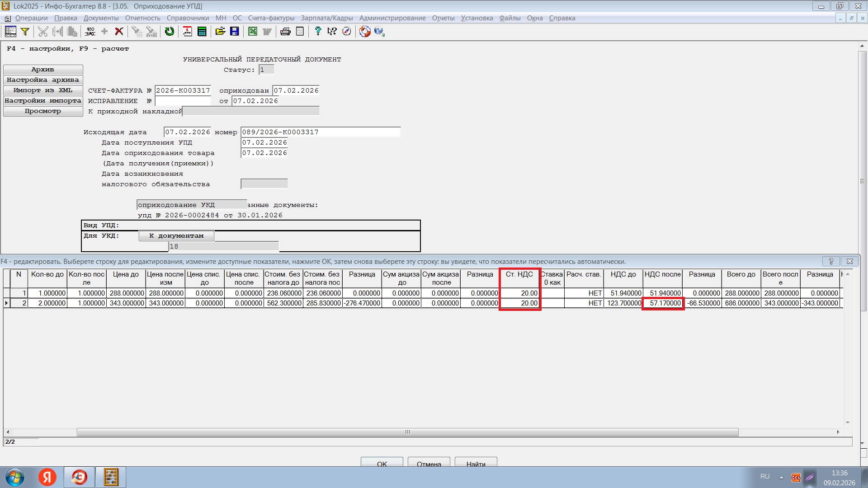Open the Счета-фактуры menu
868x488 pixels.
(x=271, y=18)
